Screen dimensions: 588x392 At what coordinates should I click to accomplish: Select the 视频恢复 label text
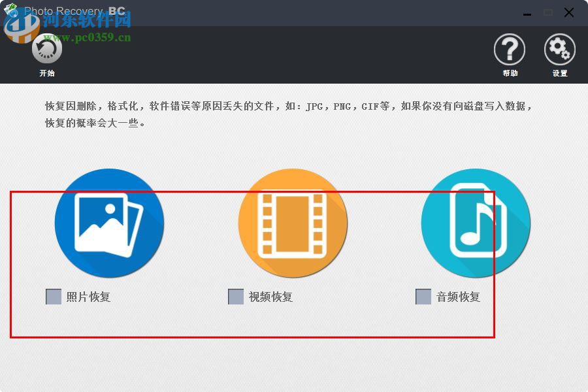tap(269, 297)
